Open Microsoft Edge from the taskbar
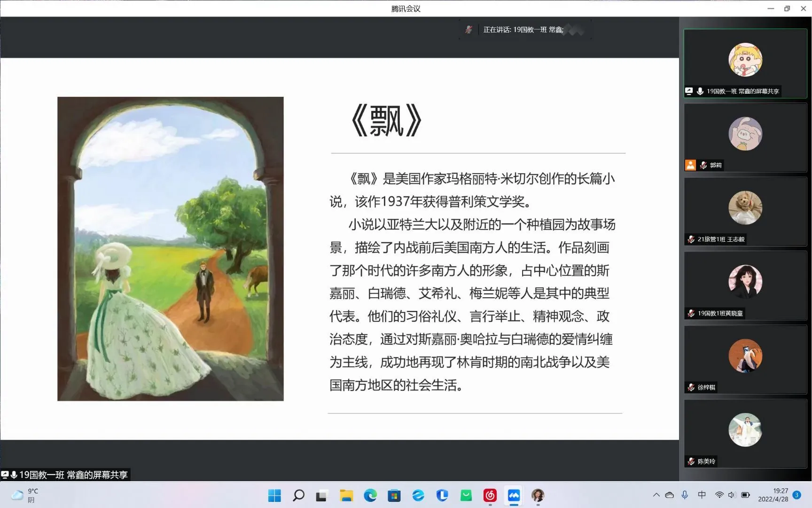This screenshot has width=812, height=508. 370,495
